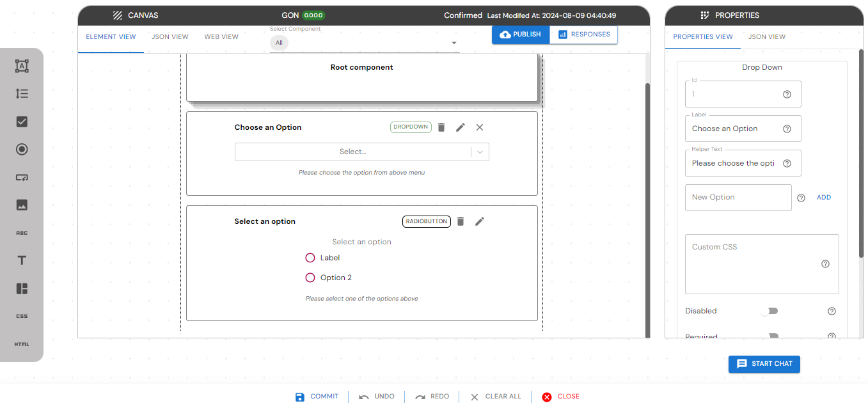Viewport: 868px width, 410px height.
Task: Expand the Select Component dropdown
Action: [x=454, y=43]
